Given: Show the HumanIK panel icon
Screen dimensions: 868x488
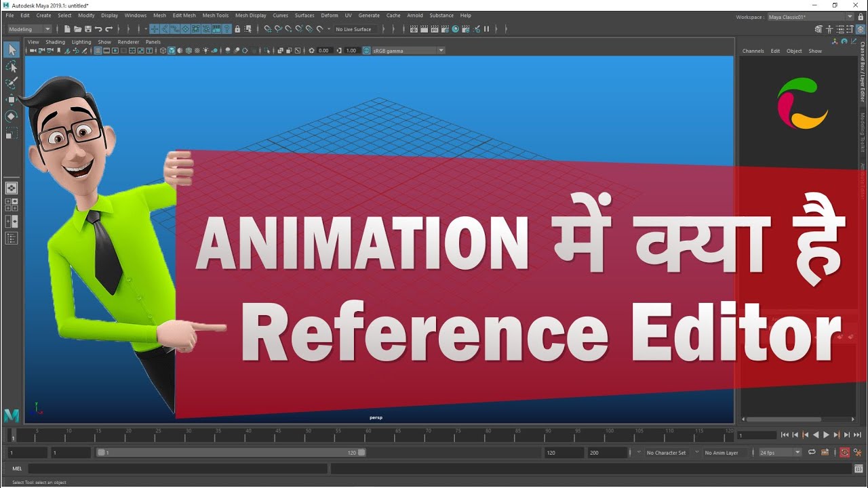Looking at the screenshot, I should (829, 29).
